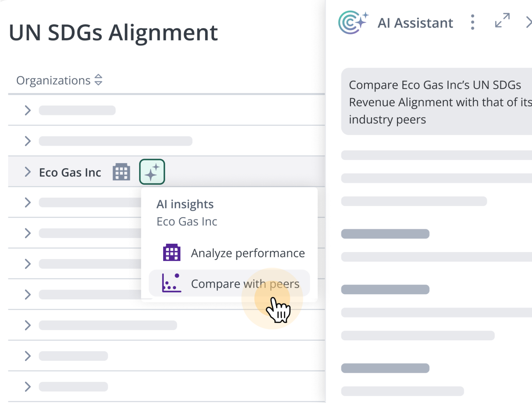
Task: Expand the Eco Gas Inc row
Action: [28, 172]
